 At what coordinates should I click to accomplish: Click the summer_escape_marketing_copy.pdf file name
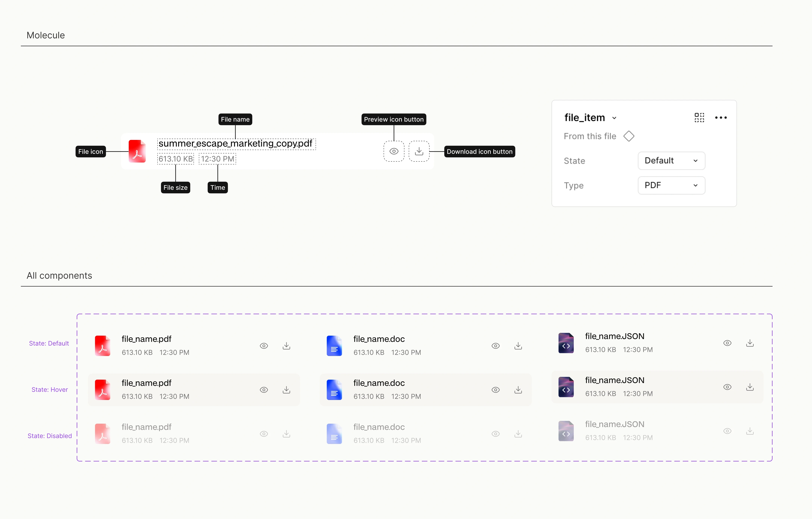[235, 144]
